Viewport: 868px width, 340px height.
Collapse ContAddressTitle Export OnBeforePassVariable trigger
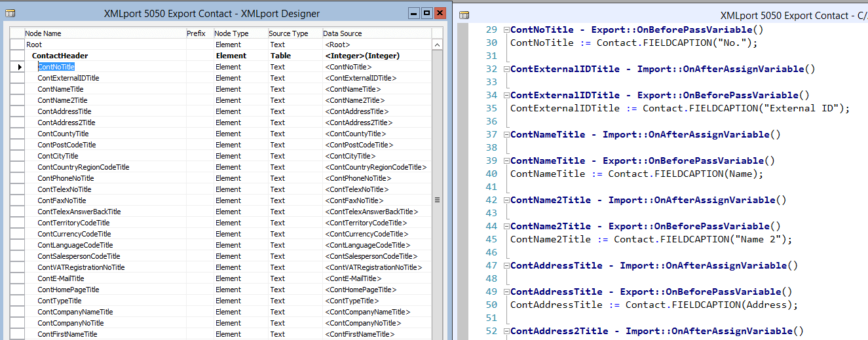click(506, 292)
